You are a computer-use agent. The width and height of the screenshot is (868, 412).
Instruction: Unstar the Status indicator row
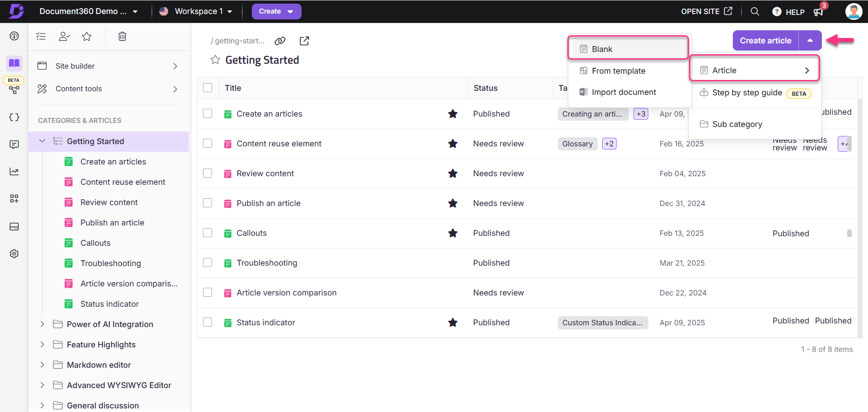(x=453, y=323)
